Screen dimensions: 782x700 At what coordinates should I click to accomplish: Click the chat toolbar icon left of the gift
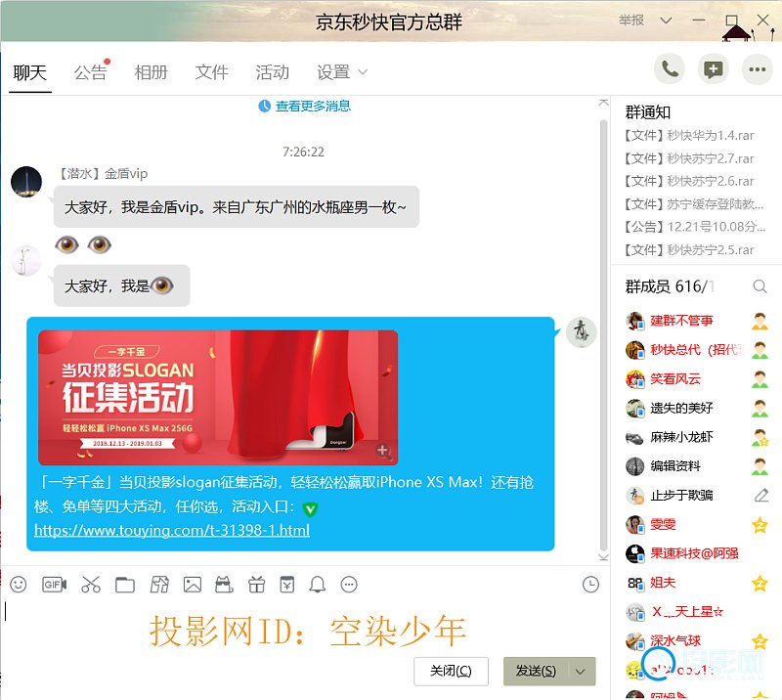224,585
